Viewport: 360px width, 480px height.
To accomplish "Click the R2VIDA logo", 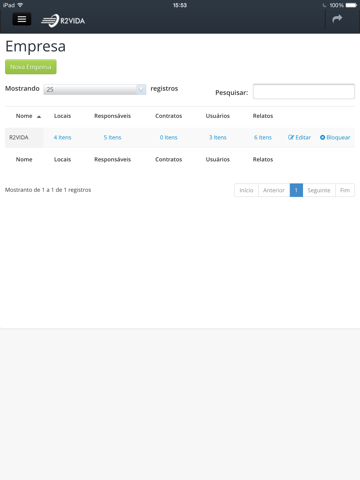I will click(63, 21).
